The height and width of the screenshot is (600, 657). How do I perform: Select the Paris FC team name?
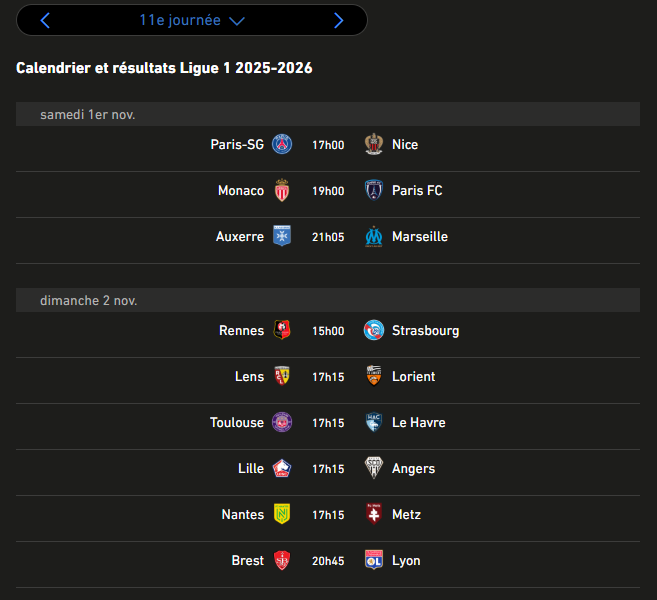click(417, 191)
